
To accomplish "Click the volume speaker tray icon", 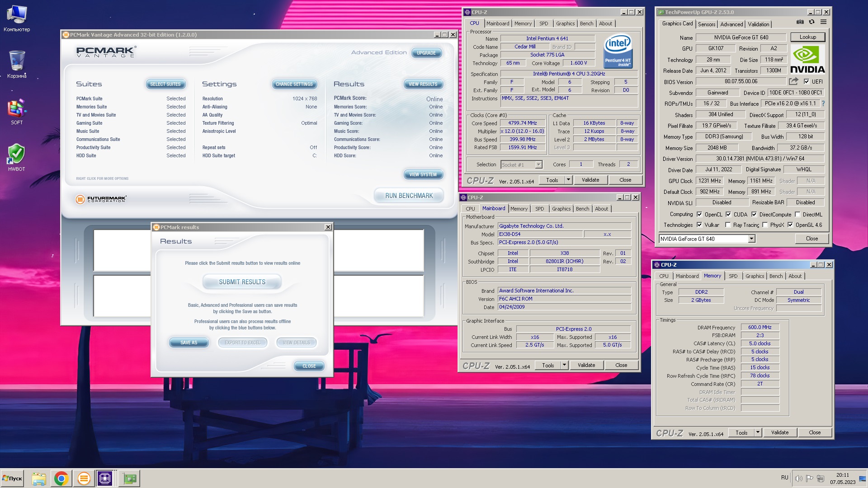I will (x=799, y=479).
